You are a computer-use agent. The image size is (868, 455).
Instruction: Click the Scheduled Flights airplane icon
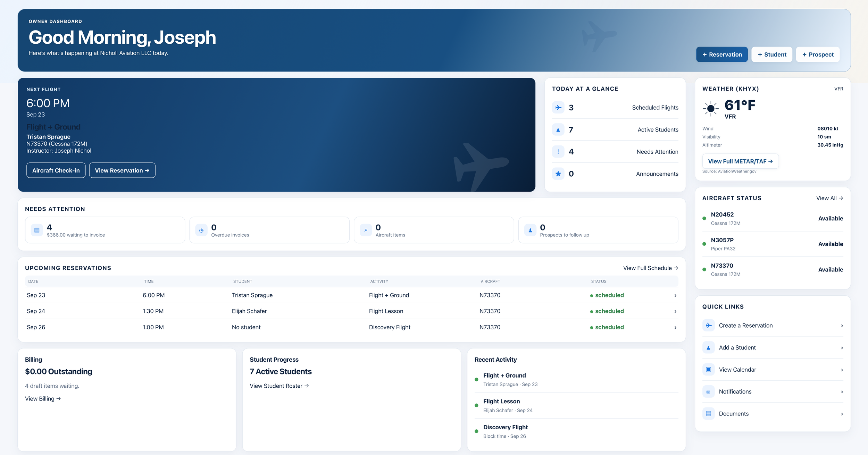558,108
